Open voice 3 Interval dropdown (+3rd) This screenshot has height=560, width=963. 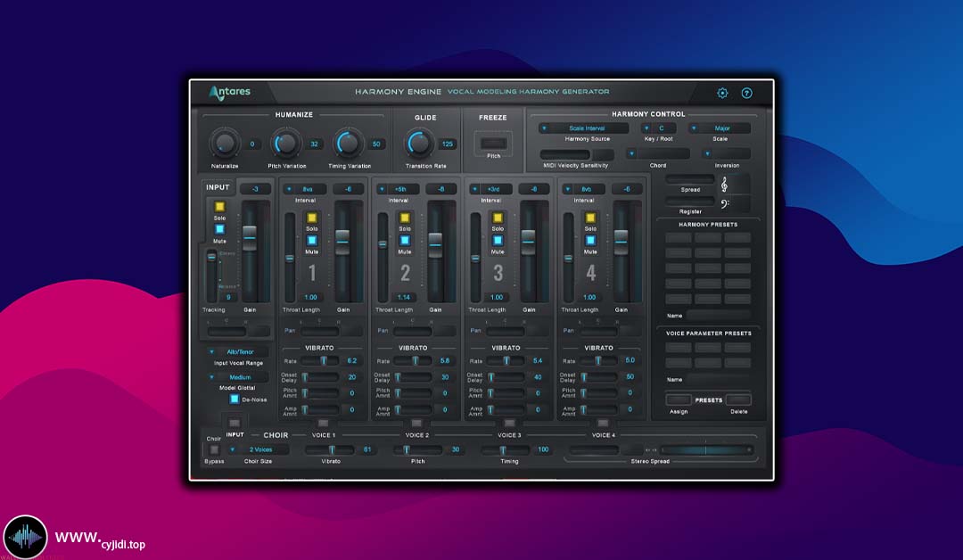pos(490,189)
